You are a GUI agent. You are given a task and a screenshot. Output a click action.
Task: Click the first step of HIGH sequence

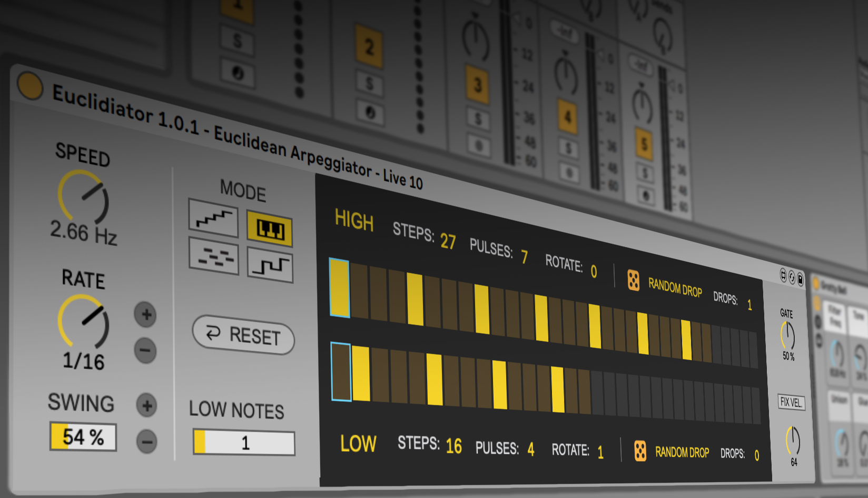[x=339, y=287]
